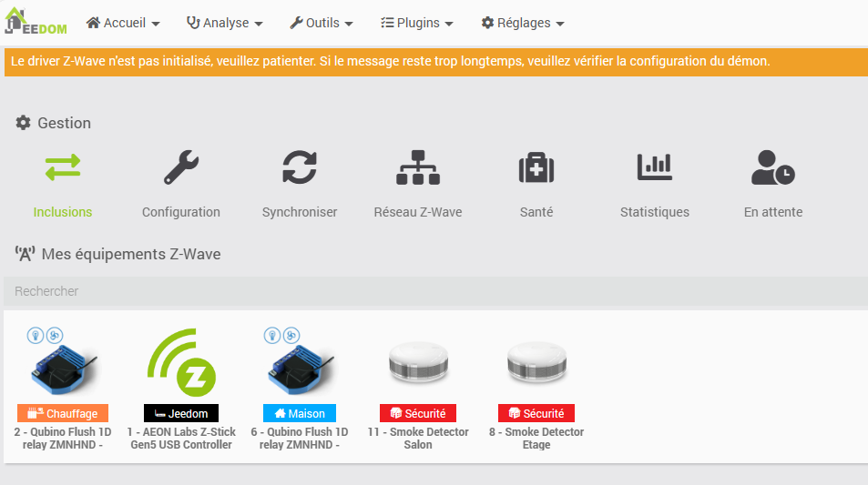Click fan badge on node 2 Qubino

(55, 335)
